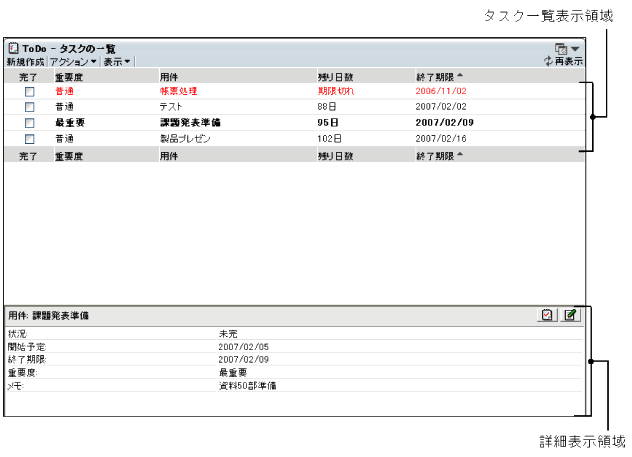Check the 完了 box for テスト task
Image resolution: width=632 pixels, height=457 pixels.
(29, 107)
